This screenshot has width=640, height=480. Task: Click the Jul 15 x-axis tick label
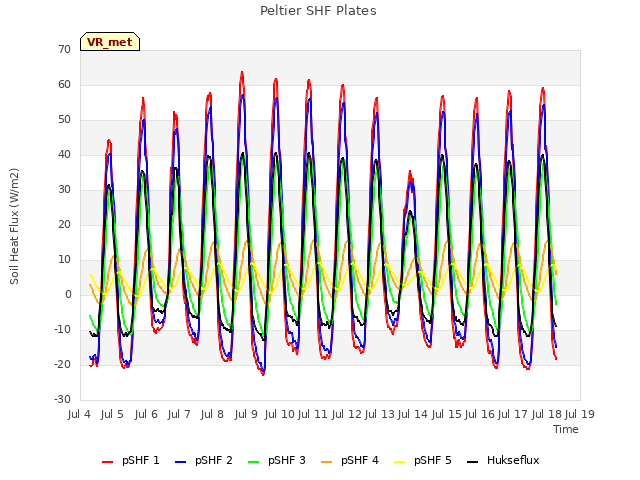tap(447, 414)
